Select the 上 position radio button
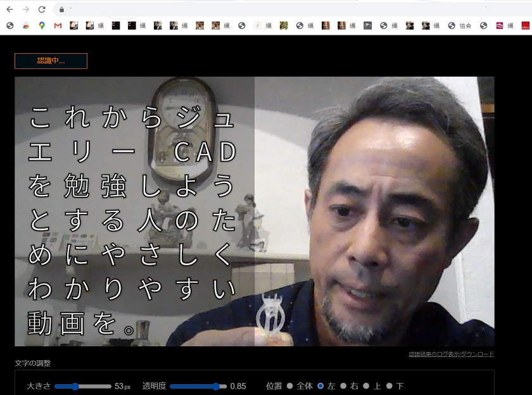Image resolution: width=532 pixels, height=395 pixels. click(366, 386)
